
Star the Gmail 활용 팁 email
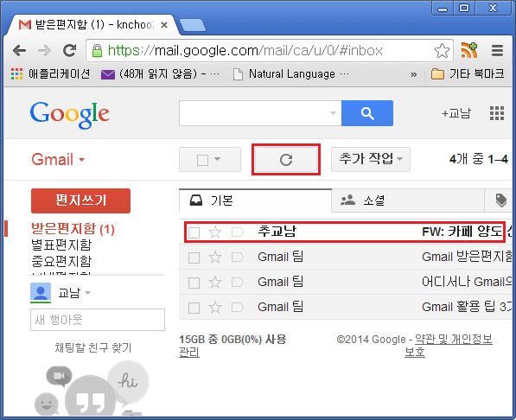[x=215, y=308]
